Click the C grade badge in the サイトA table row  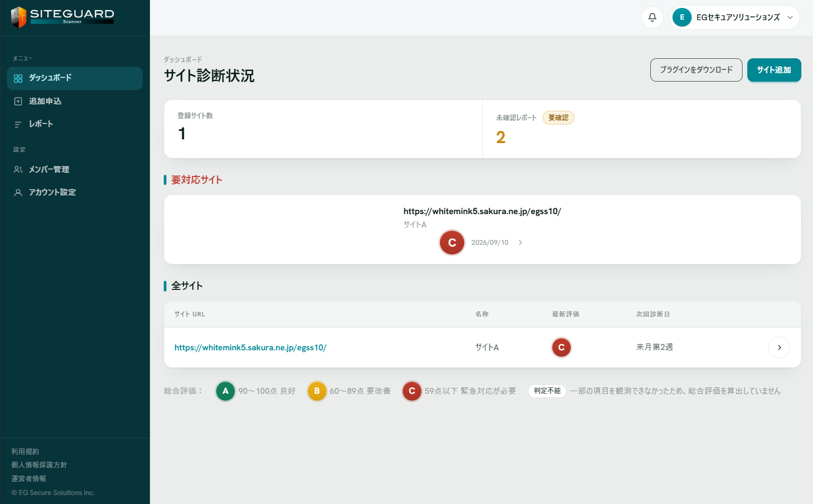point(561,348)
